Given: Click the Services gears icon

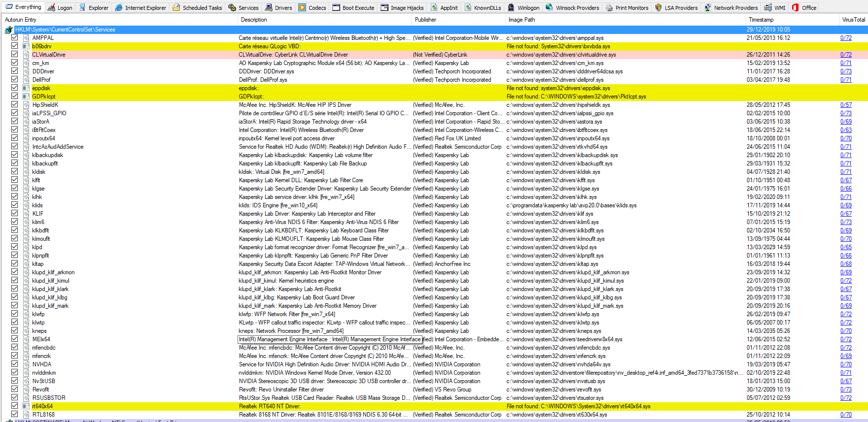Looking at the screenshot, I should 232,7.
